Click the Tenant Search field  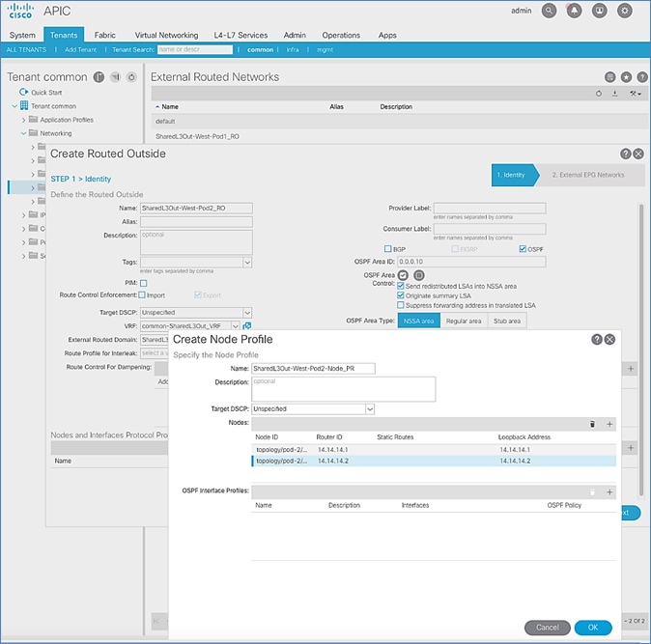tap(195, 49)
